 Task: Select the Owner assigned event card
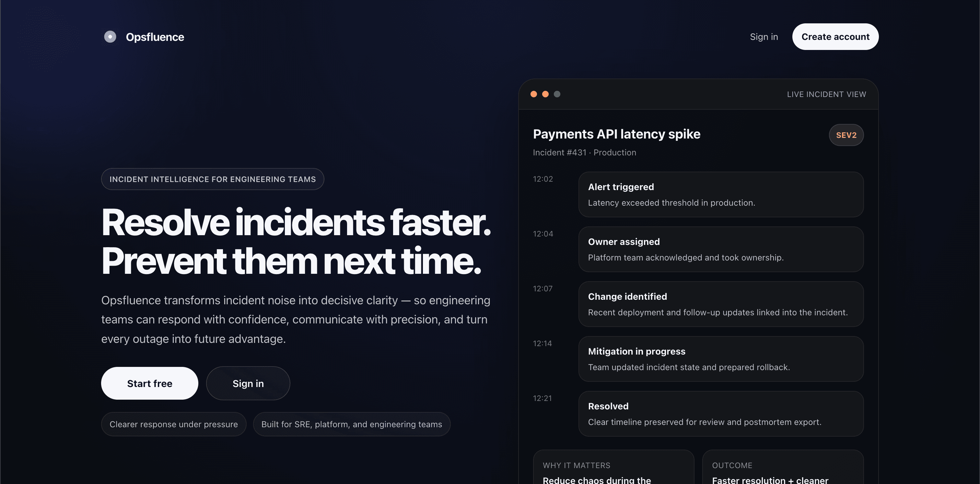click(x=722, y=249)
